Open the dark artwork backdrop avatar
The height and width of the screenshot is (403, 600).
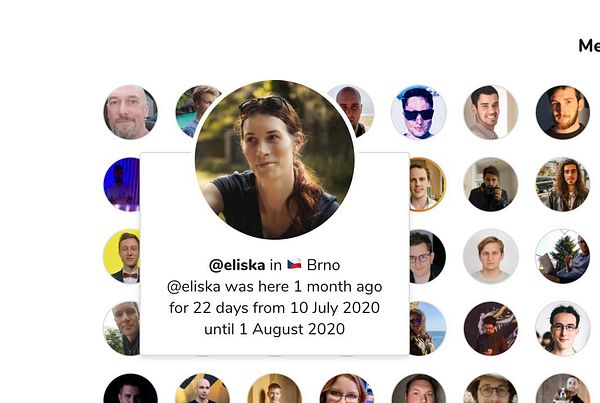click(491, 328)
